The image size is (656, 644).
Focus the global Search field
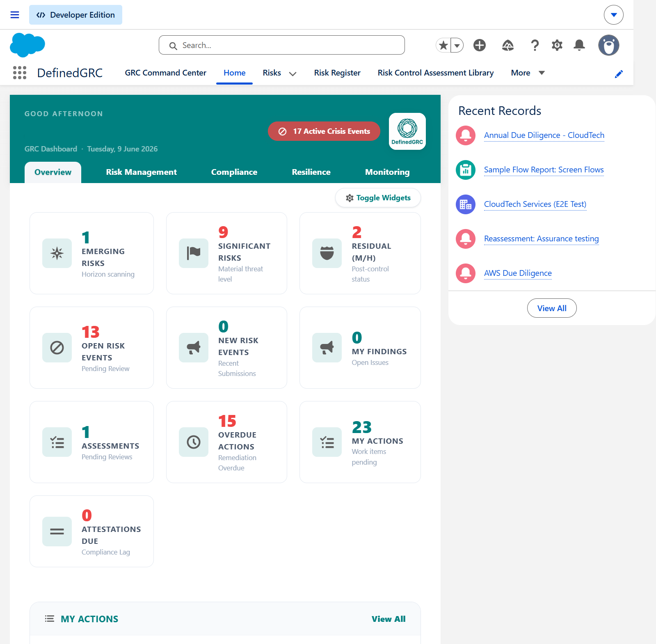(282, 45)
